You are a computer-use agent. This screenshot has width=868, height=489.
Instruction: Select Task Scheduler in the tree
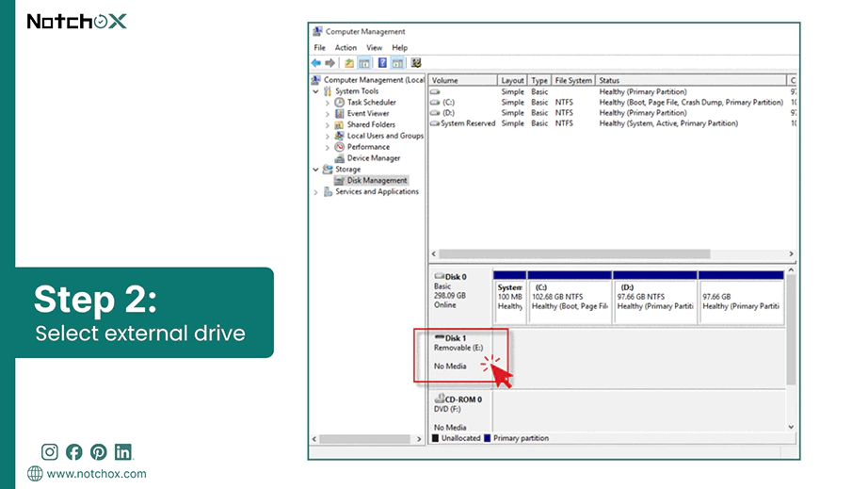click(372, 103)
